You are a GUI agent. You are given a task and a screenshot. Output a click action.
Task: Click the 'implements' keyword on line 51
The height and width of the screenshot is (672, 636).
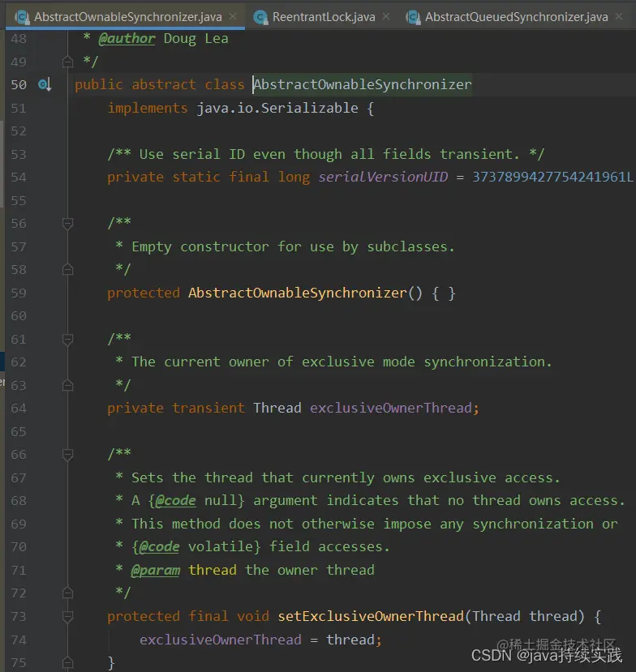coord(148,108)
